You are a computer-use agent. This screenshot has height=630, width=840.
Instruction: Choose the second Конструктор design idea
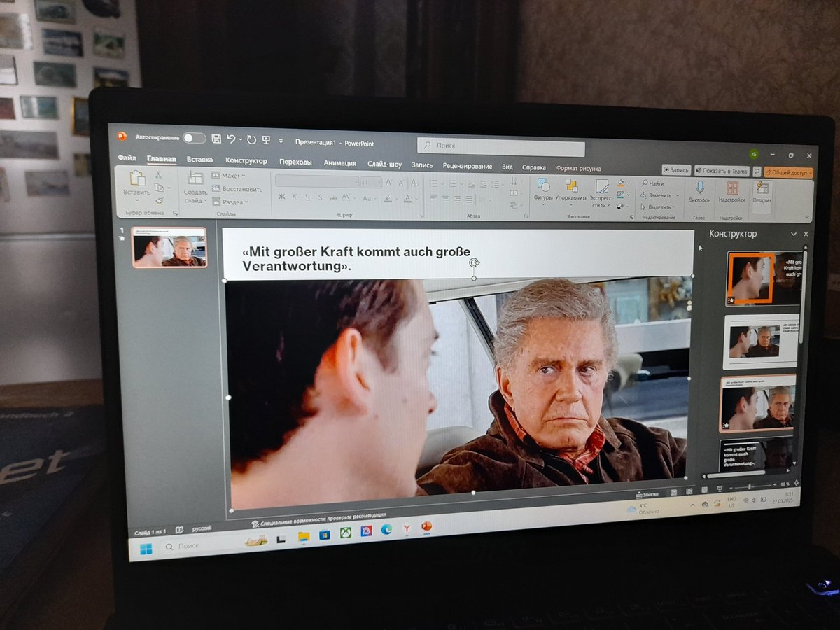click(x=762, y=342)
